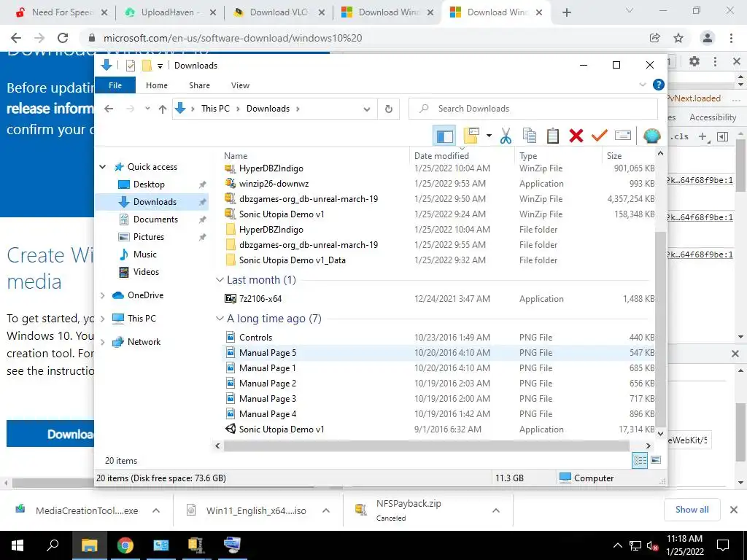Click the New folder icon in the toolbar
The image size is (747, 560).
[x=471, y=136]
